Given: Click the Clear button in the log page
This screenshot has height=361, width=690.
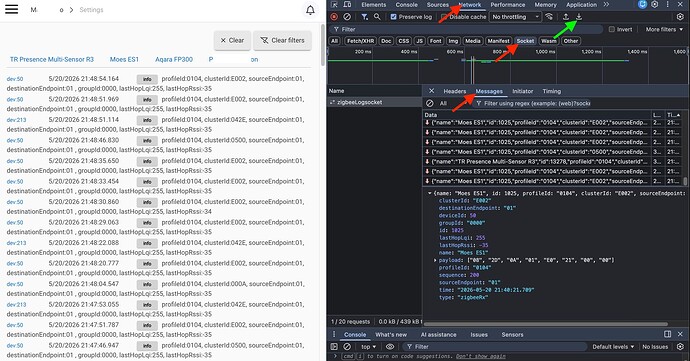Looking at the screenshot, I should 232,40.
